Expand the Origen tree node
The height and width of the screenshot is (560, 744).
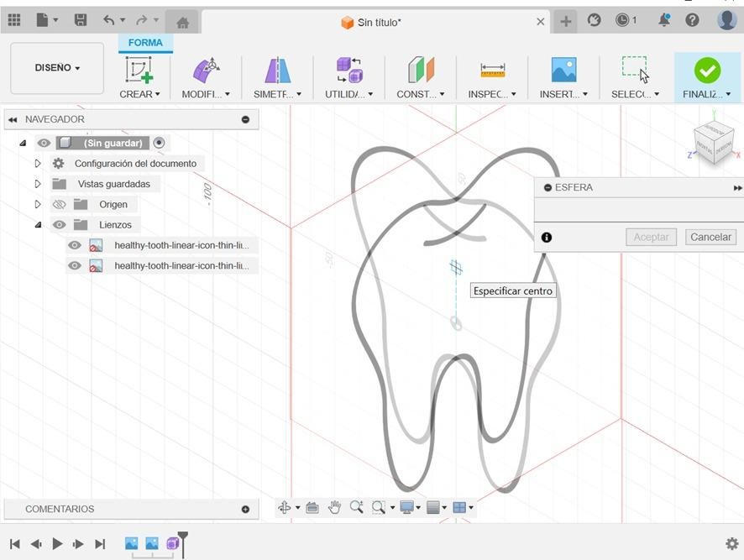pos(38,205)
